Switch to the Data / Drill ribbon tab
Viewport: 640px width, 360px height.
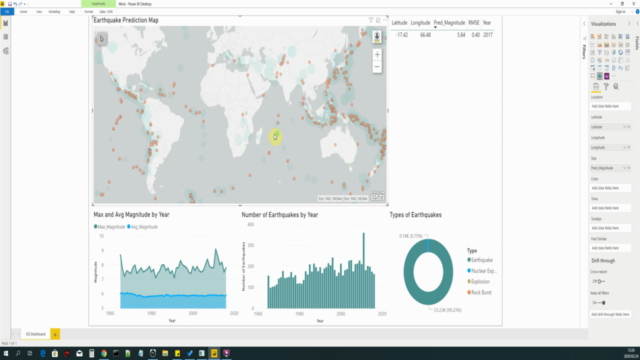106,11
